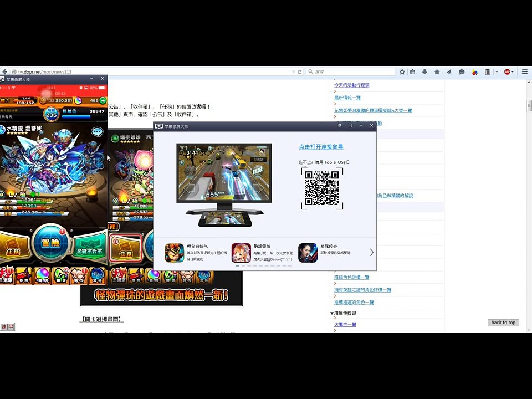Open the browser hamburger menu
This screenshot has width=532, height=399.
(525, 71)
